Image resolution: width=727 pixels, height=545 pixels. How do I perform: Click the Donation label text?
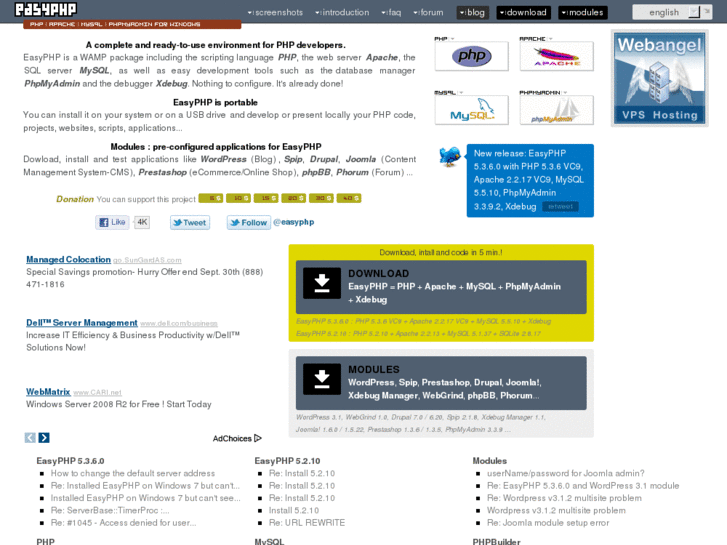pyautogui.click(x=75, y=199)
